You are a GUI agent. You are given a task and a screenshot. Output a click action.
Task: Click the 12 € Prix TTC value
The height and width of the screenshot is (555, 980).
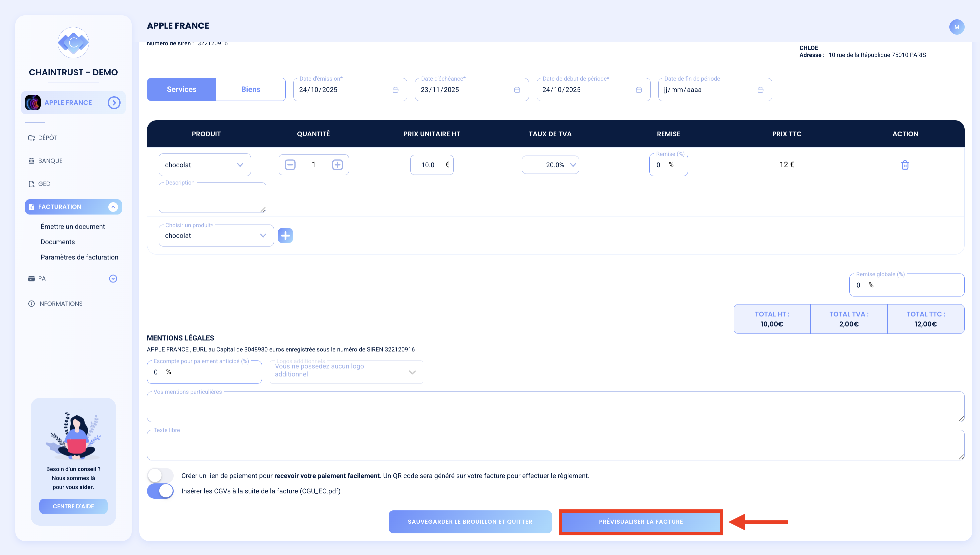[787, 165]
